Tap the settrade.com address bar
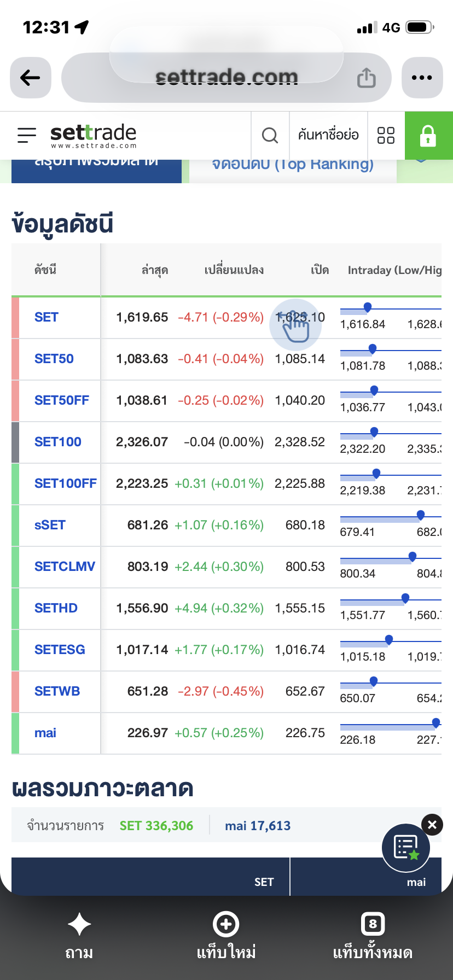 [226, 78]
